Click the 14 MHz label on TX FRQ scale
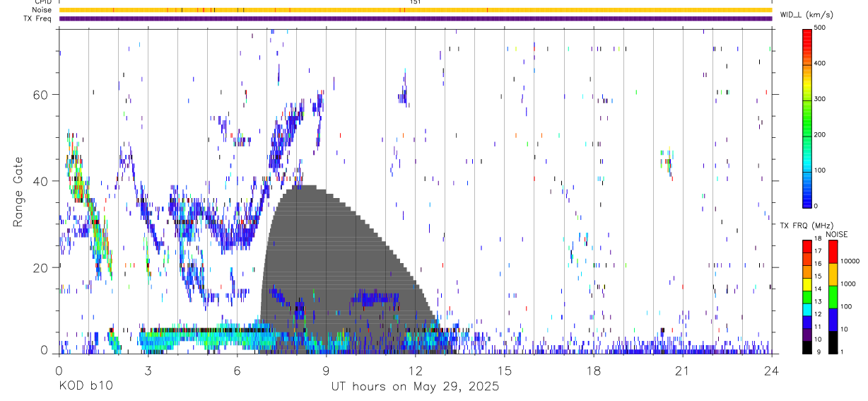Screen dimensions: 868x401 tap(819, 289)
